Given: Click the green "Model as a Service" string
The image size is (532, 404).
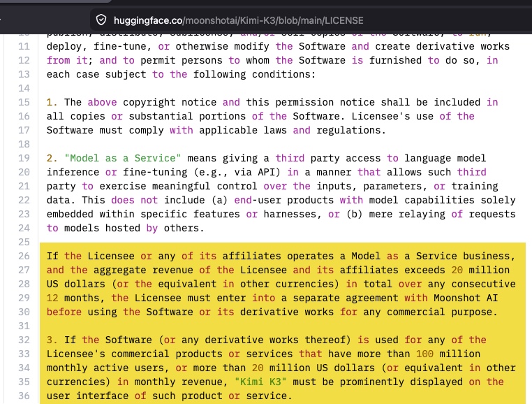Looking at the screenshot, I should pos(122,158).
